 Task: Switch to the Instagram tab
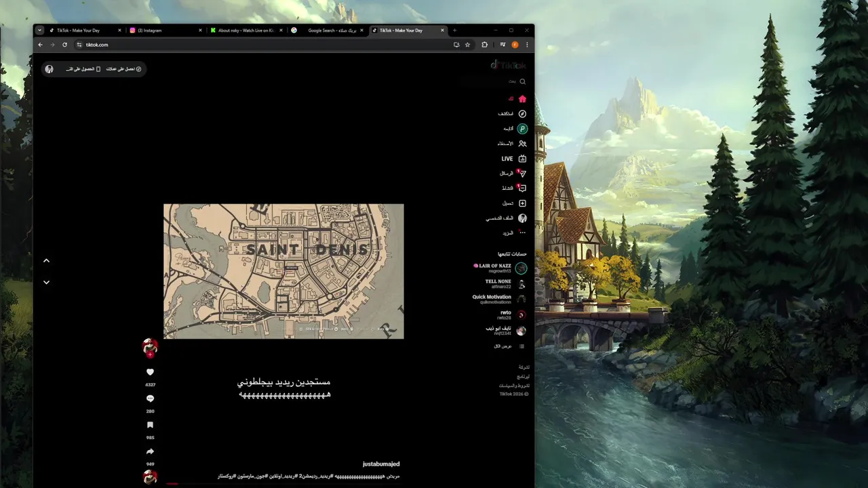166,30
